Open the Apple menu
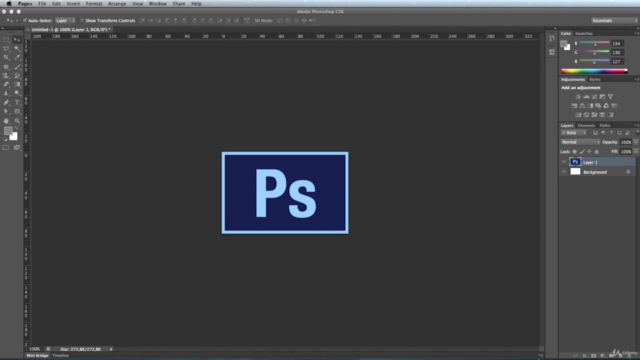This screenshot has height=360, width=640. pyautogui.click(x=9, y=3)
